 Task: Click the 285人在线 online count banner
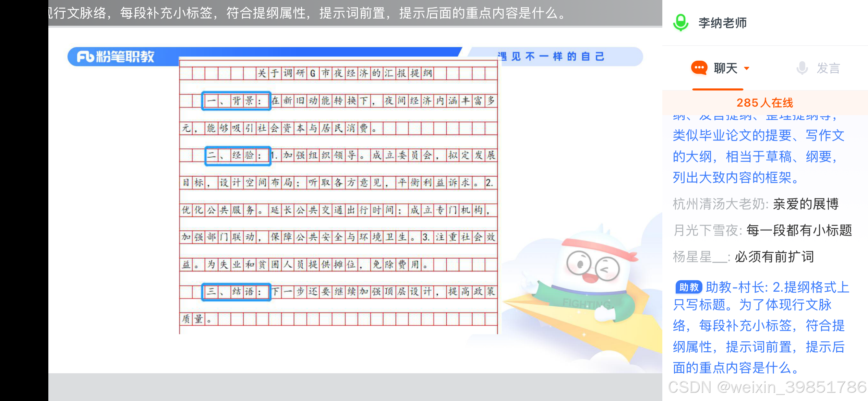tap(764, 102)
